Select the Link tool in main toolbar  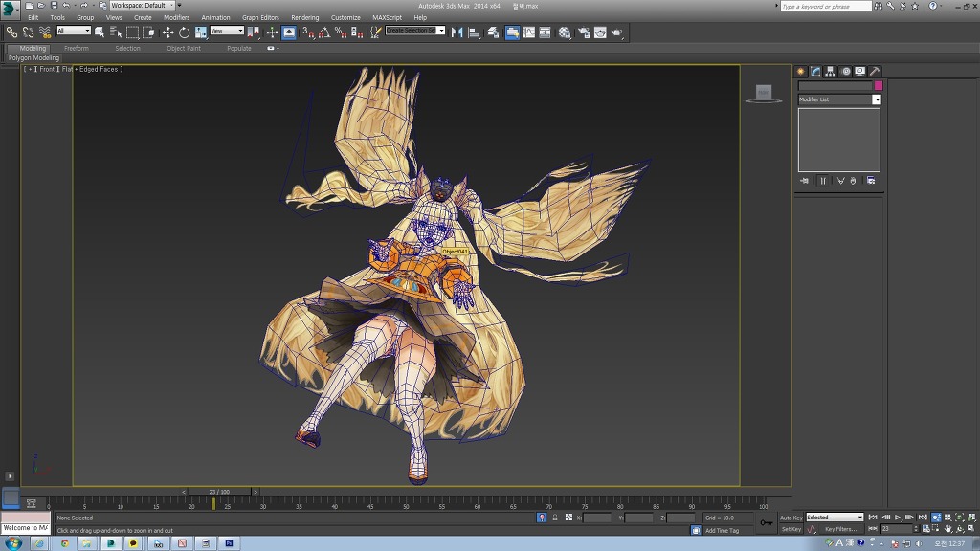pyautogui.click(x=11, y=32)
